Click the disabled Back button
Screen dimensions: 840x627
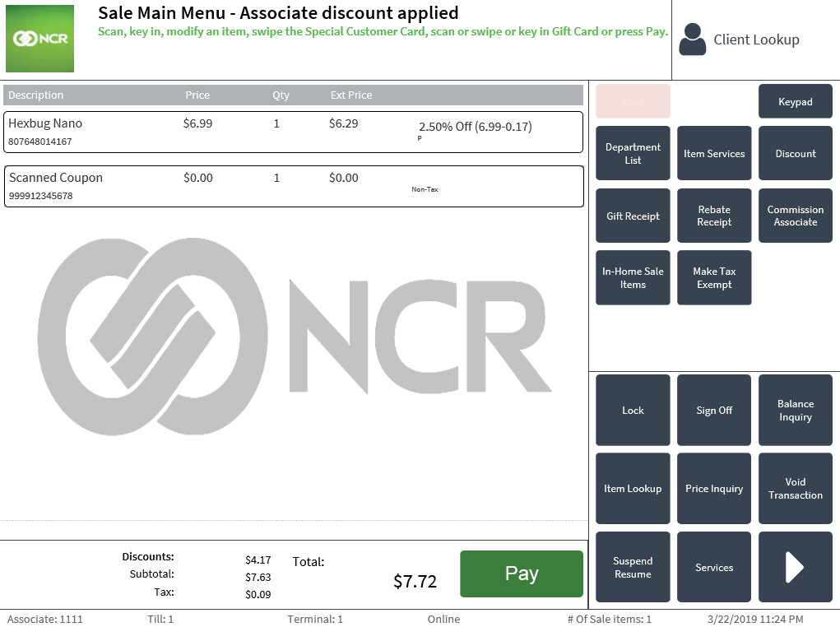coord(633,101)
